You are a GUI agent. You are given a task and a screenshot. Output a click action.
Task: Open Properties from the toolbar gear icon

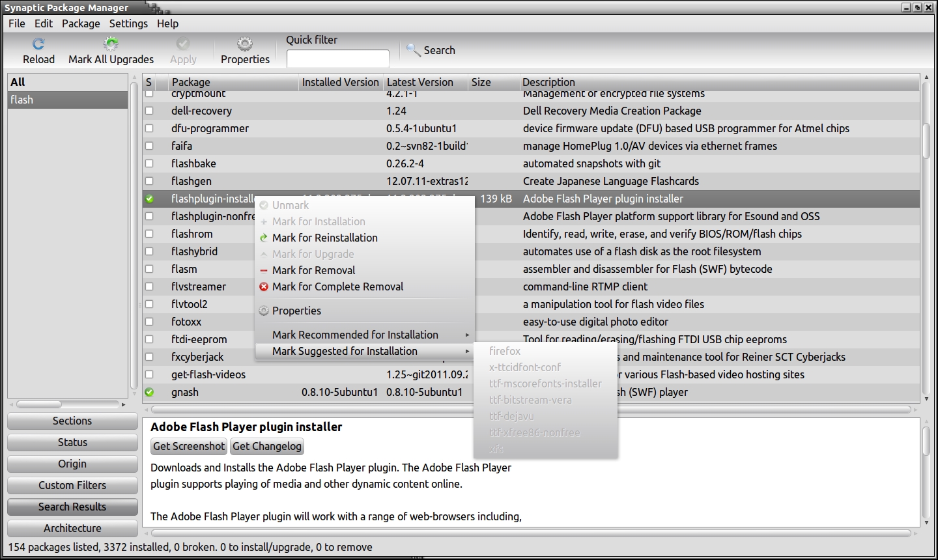pyautogui.click(x=245, y=44)
